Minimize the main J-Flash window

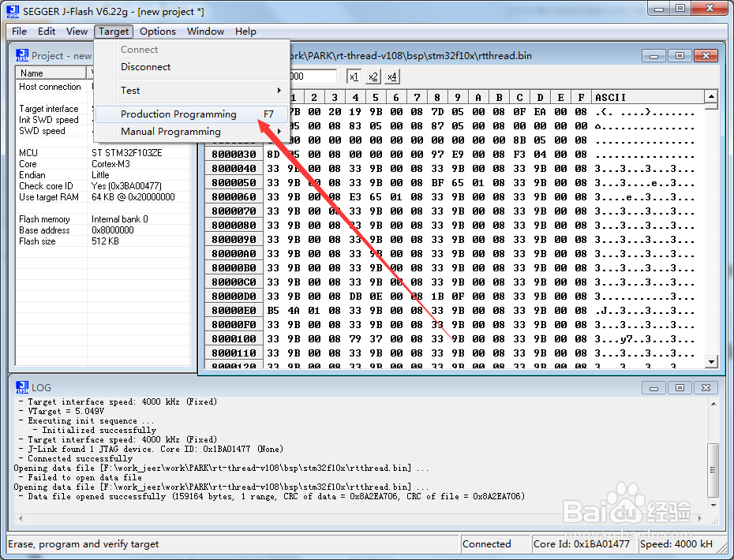pyautogui.click(x=659, y=8)
